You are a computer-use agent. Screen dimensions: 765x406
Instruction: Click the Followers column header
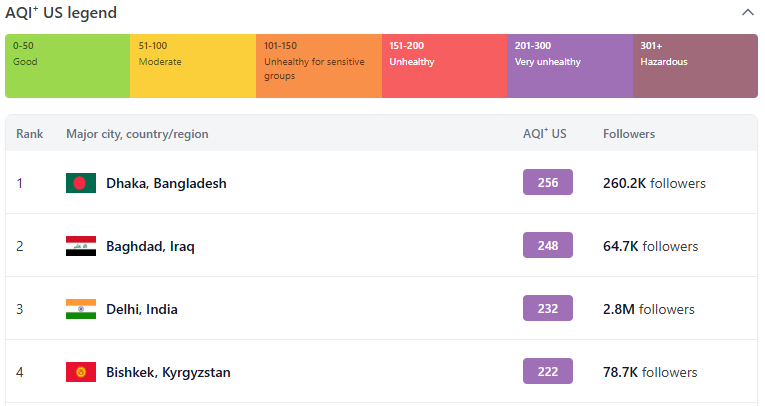pos(629,134)
